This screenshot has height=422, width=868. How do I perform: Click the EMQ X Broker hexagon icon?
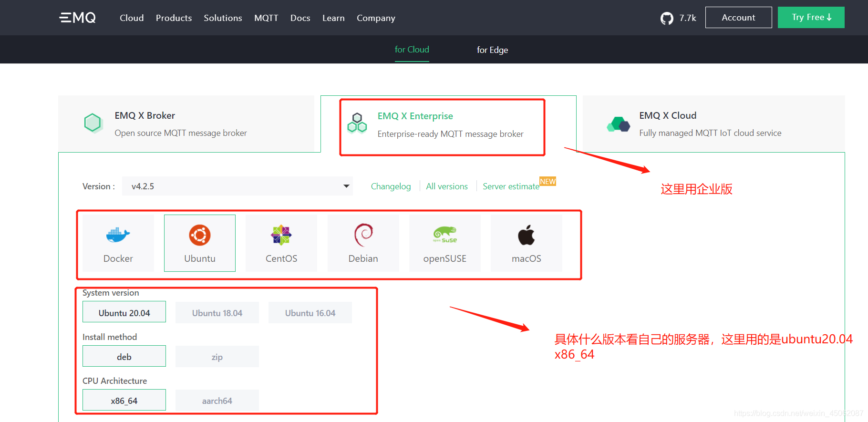pos(93,123)
